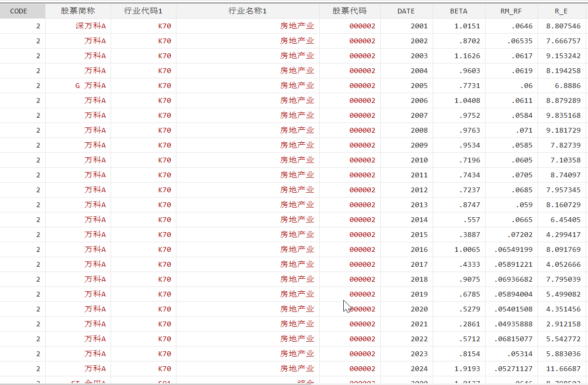Click the DATE cell showing 2015
The height and width of the screenshot is (385, 588).
pyautogui.click(x=406, y=235)
